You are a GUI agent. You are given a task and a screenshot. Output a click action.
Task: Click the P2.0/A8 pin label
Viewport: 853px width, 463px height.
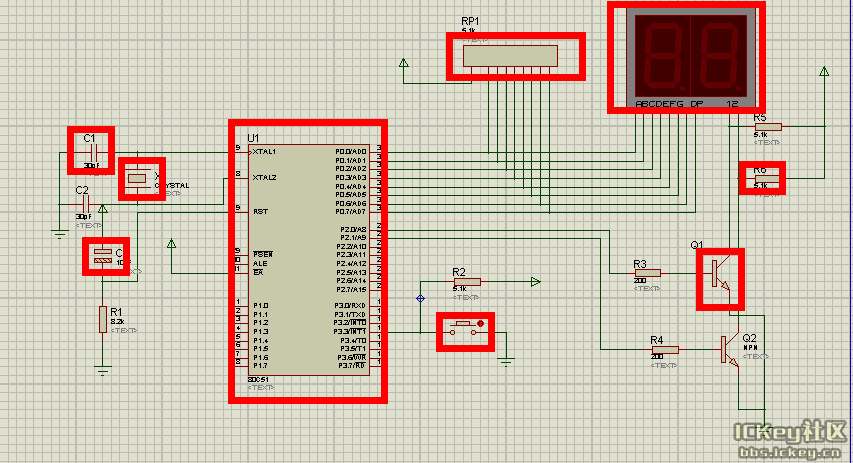click(x=354, y=229)
